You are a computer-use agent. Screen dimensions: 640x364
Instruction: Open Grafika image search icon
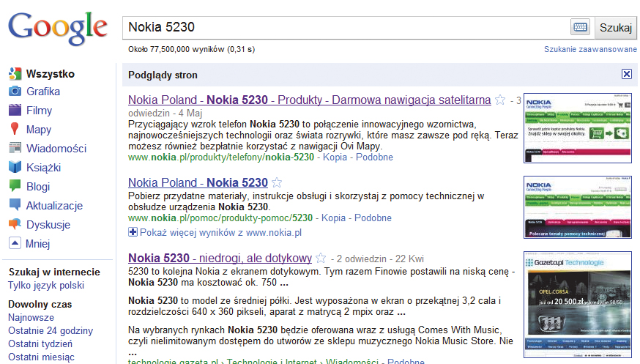point(15,92)
